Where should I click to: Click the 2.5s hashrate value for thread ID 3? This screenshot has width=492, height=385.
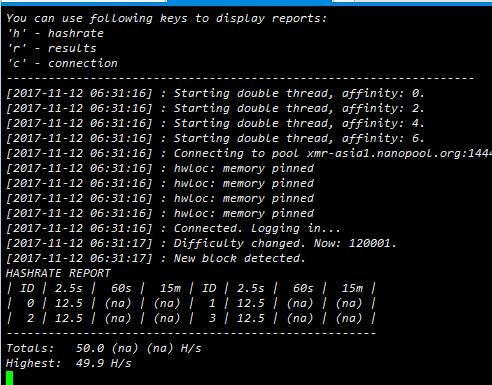(251, 318)
